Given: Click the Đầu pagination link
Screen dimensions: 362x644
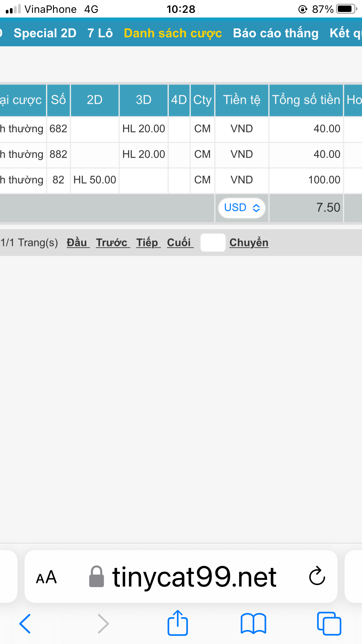Looking at the screenshot, I should (x=78, y=242).
